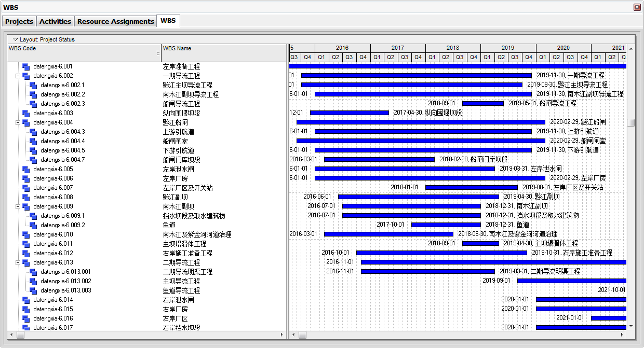The width and height of the screenshot is (644, 348).
Task: Click WBS node icon of datengxia-6.002.1
Action: (x=33, y=86)
